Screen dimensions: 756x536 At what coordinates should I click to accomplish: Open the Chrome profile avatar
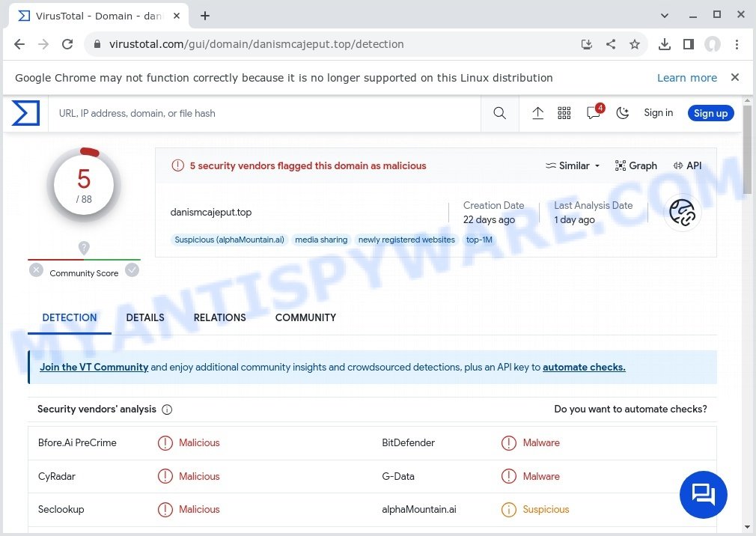click(x=713, y=44)
